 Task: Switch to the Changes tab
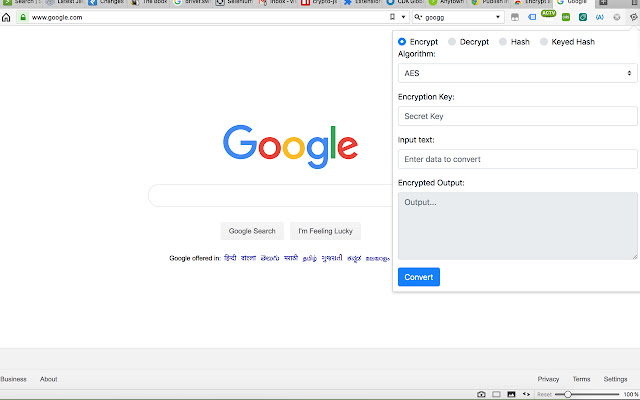(x=107, y=2)
